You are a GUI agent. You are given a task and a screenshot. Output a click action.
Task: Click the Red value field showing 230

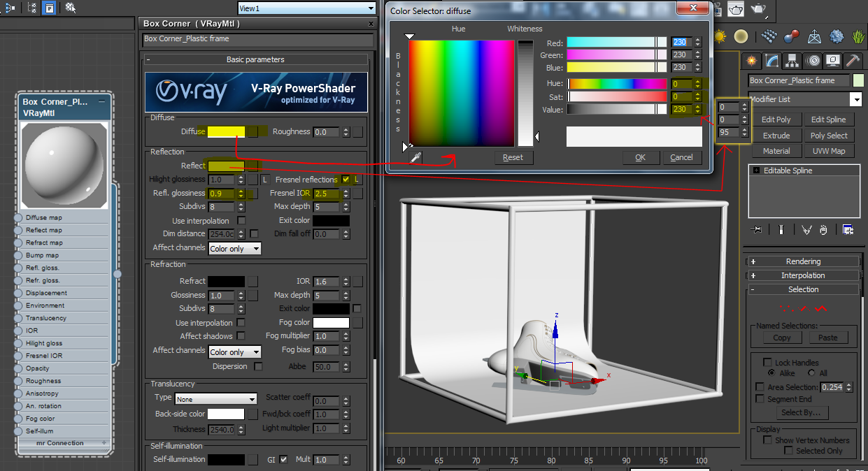click(682, 42)
